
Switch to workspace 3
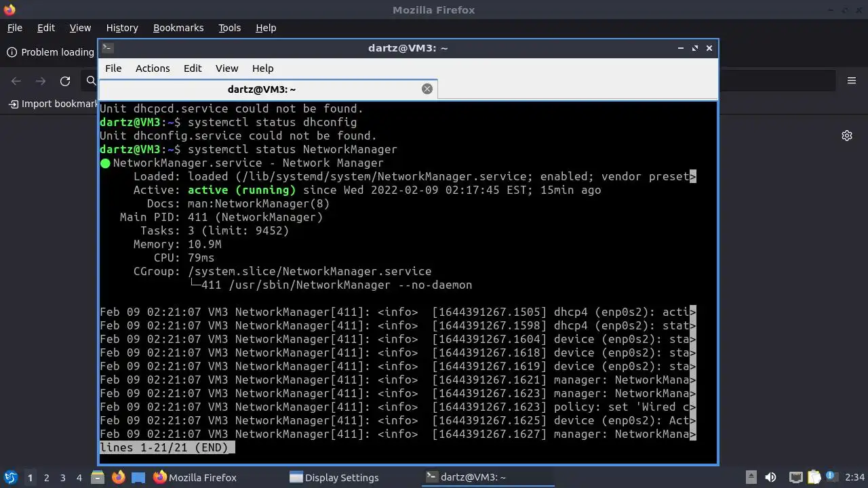(62, 478)
